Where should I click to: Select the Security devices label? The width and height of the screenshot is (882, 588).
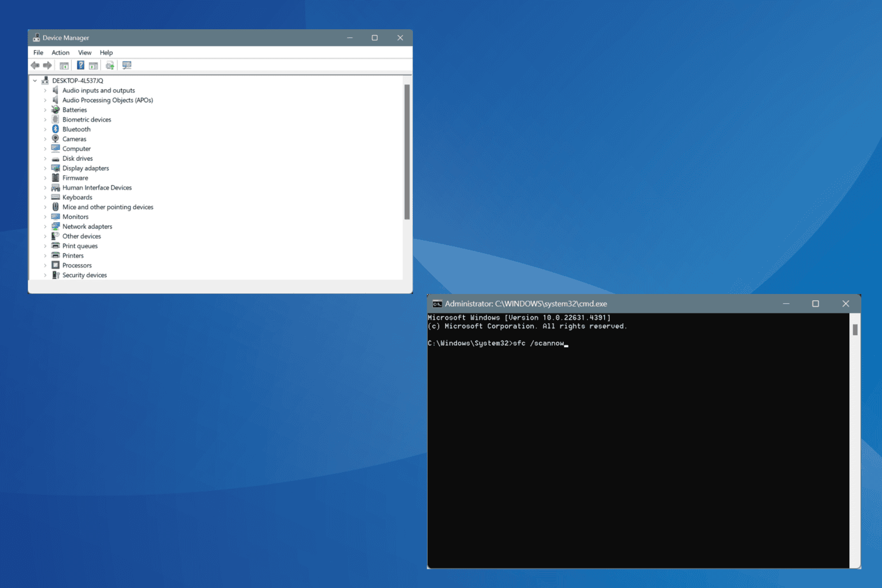[84, 276]
